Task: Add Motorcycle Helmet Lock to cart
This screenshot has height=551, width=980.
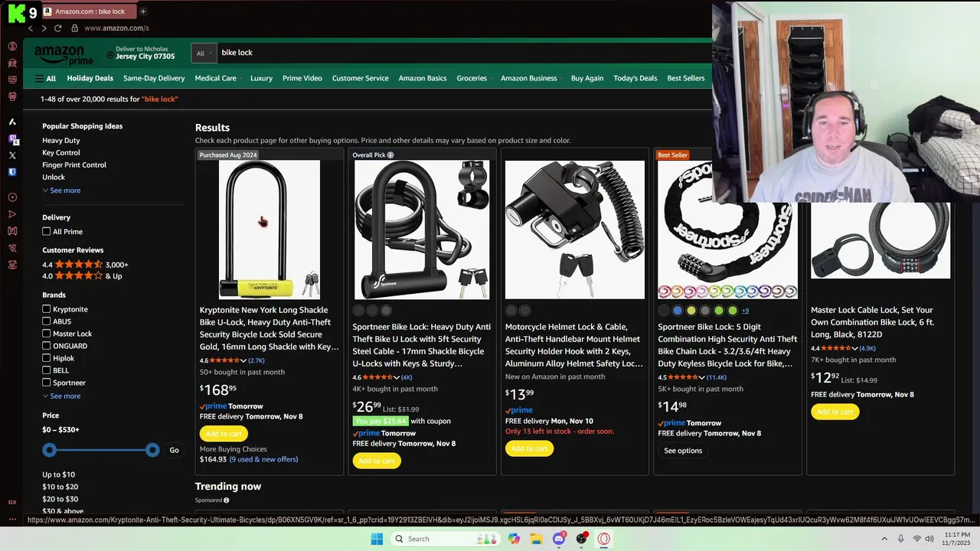Action: [529, 448]
